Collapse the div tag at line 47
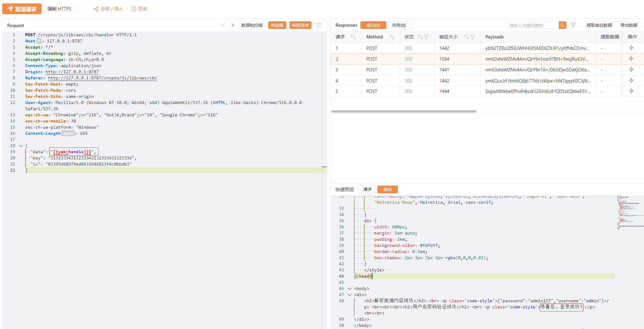 click(349, 295)
